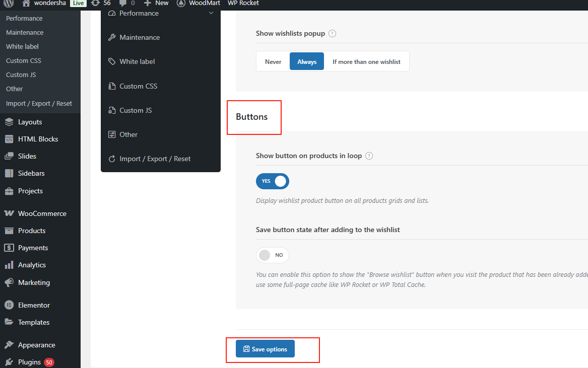
Task: Click help icon beside Show wishlists popup
Action: [x=332, y=34]
